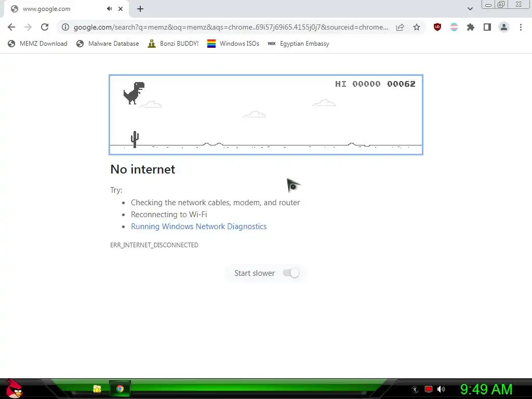Open the striped flag extension icon
This screenshot has height=399, width=532.
[x=454, y=27]
